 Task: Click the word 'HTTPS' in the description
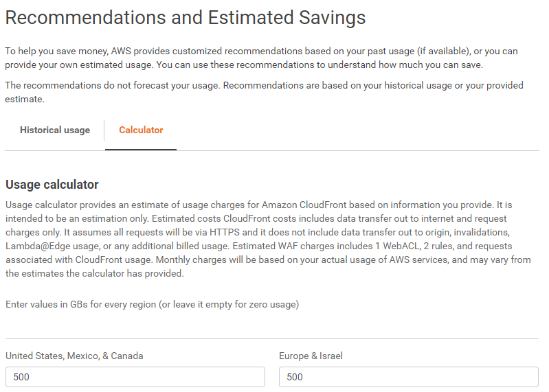tap(225, 233)
